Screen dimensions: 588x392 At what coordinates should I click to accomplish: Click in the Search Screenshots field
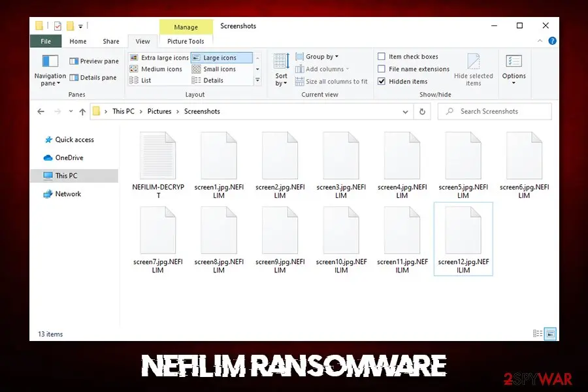click(x=495, y=112)
